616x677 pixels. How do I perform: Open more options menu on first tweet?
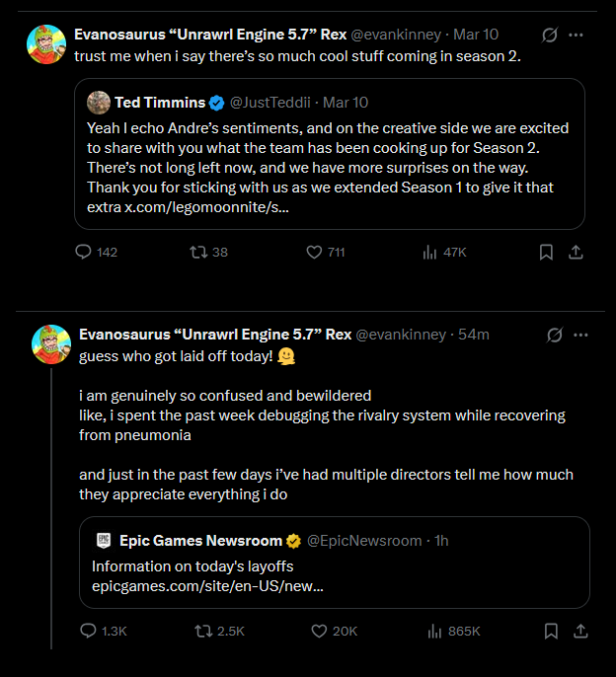coord(577,35)
